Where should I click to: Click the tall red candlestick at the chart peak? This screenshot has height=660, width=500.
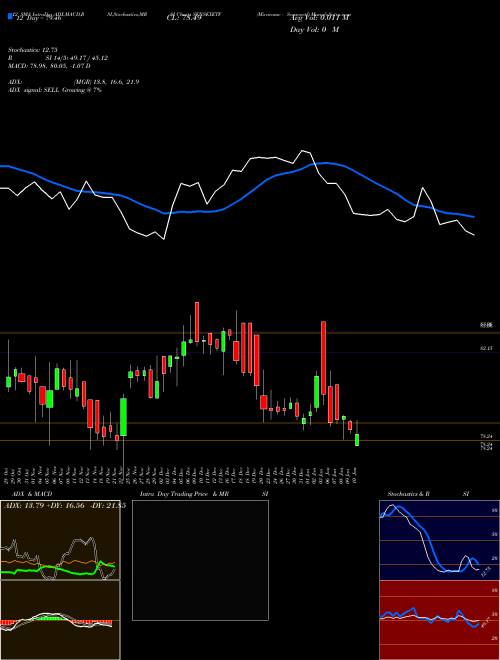point(197,322)
